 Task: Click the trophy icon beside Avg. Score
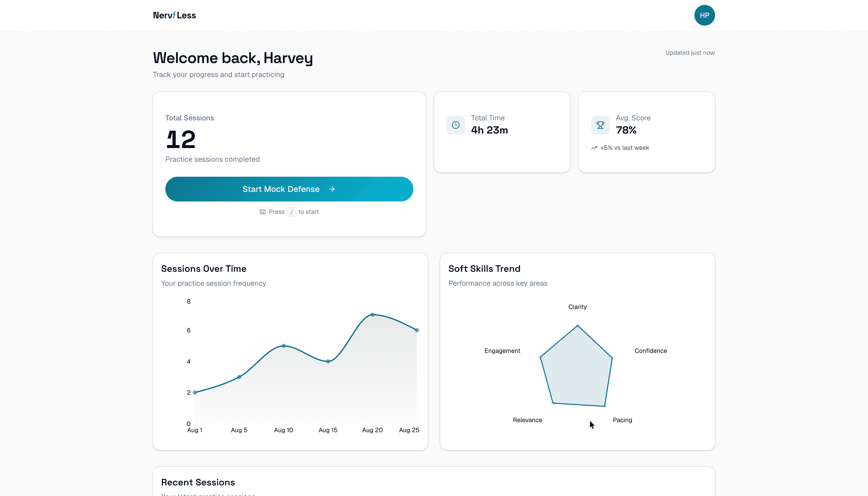[600, 125]
